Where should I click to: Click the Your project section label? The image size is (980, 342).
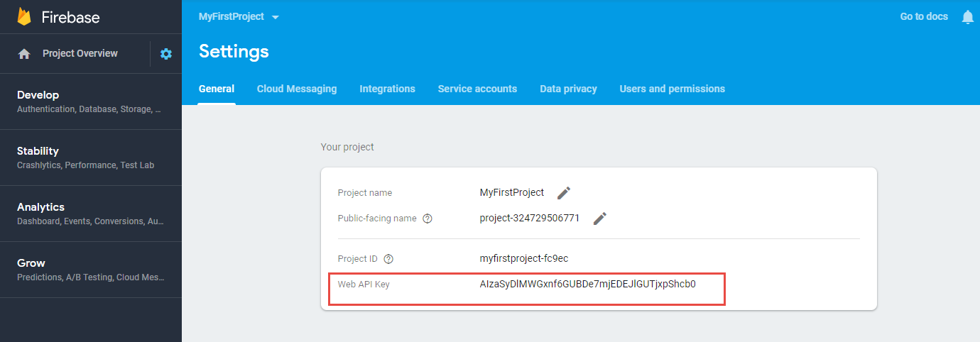[x=347, y=147]
